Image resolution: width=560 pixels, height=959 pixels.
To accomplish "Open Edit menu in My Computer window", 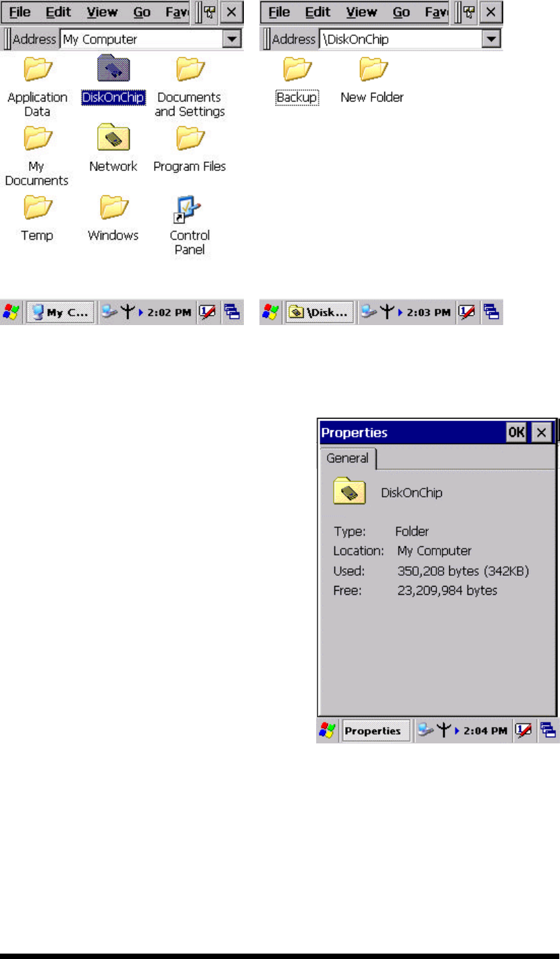I will pos(59,12).
